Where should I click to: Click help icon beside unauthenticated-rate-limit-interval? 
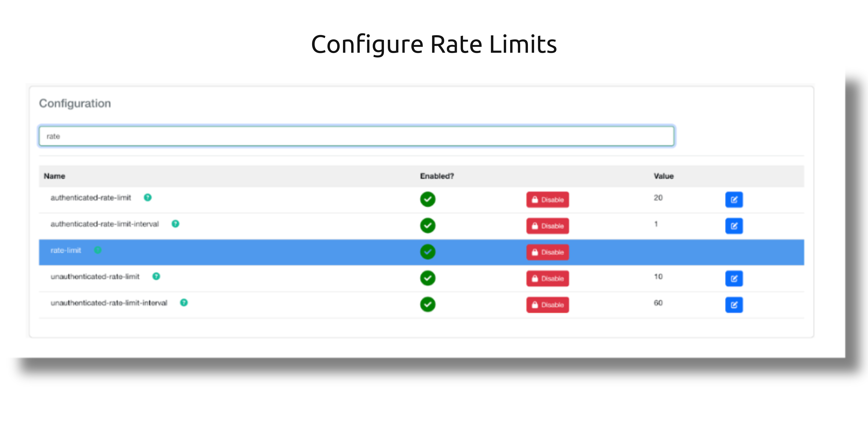[x=184, y=303]
